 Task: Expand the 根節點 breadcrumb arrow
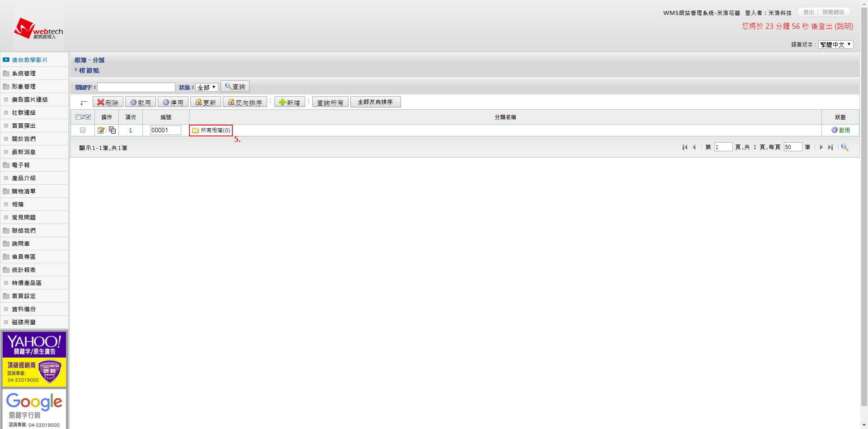point(76,70)
